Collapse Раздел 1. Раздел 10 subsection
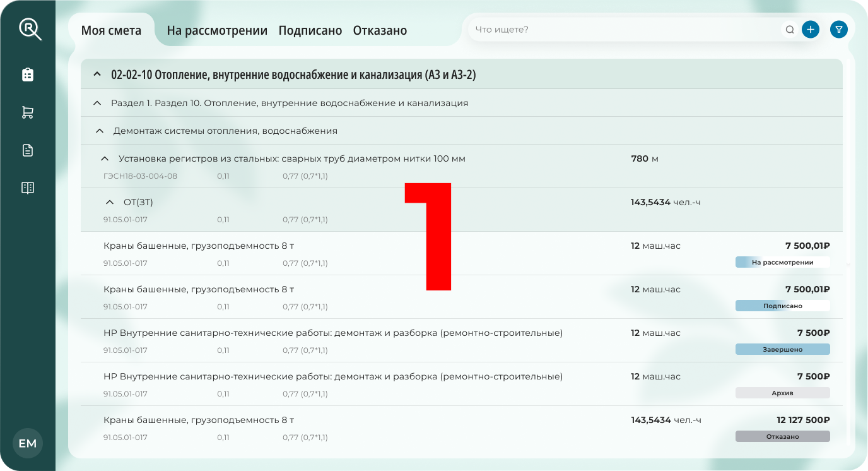The image size is (868, 471). click(x=97, y=102)
